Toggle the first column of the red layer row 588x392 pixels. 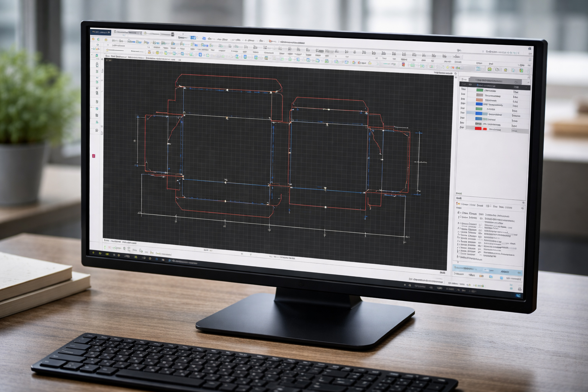click(462, 127)
